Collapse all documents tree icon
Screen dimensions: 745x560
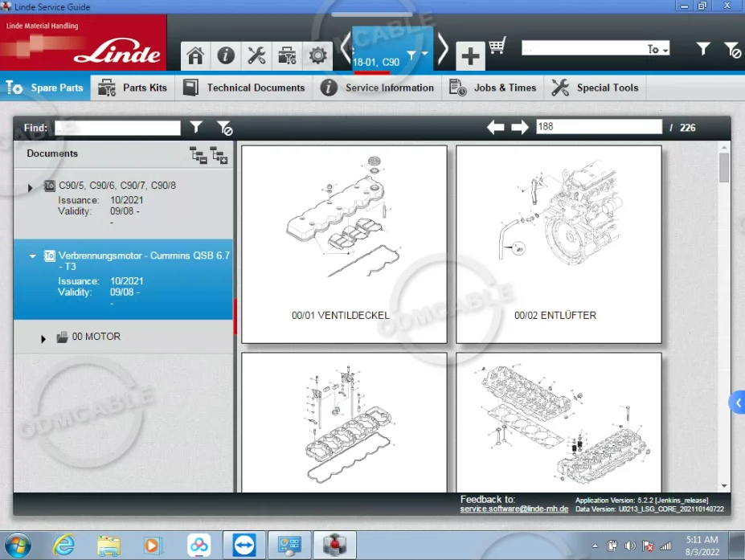pyautogui.click(x=199, y=155)
